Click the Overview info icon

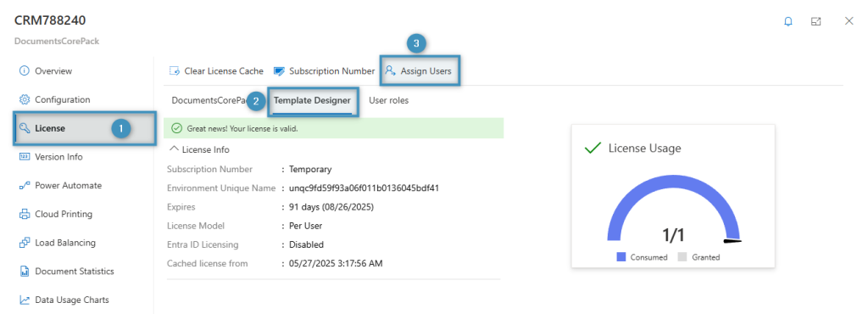[24, 71]
